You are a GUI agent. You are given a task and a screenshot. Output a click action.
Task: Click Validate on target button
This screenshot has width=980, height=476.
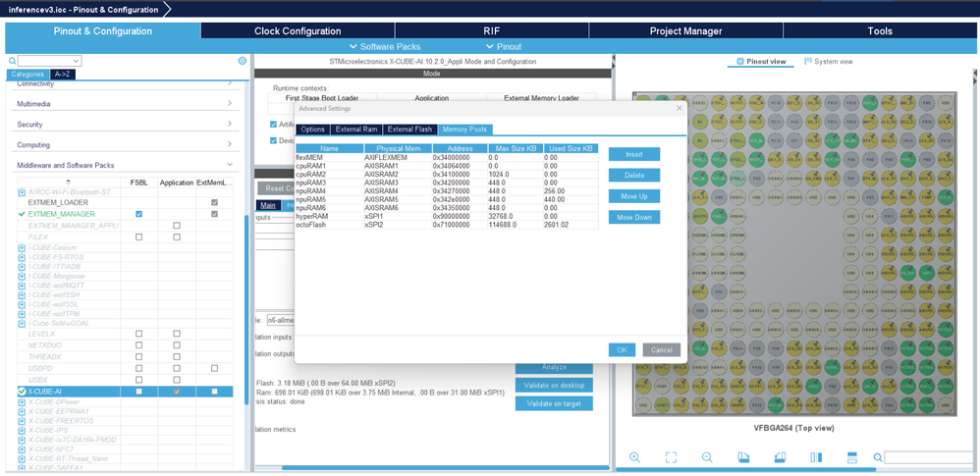tap(555, 403)
